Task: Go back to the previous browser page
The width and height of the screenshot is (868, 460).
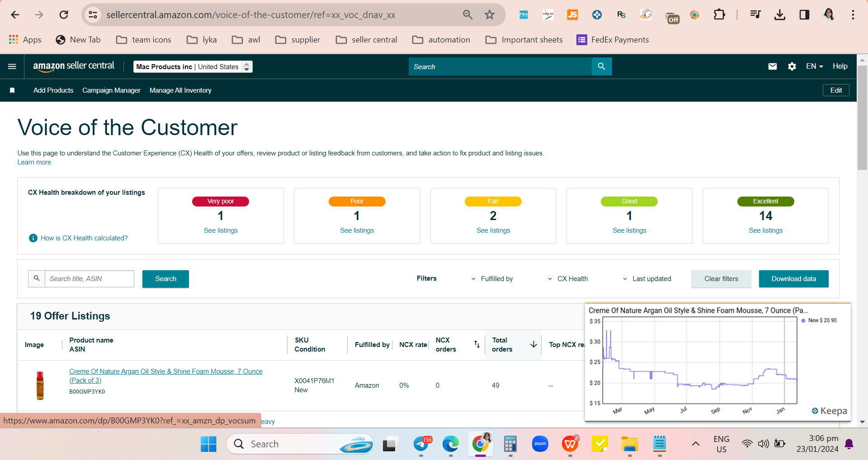Action: tap(15, 15)
